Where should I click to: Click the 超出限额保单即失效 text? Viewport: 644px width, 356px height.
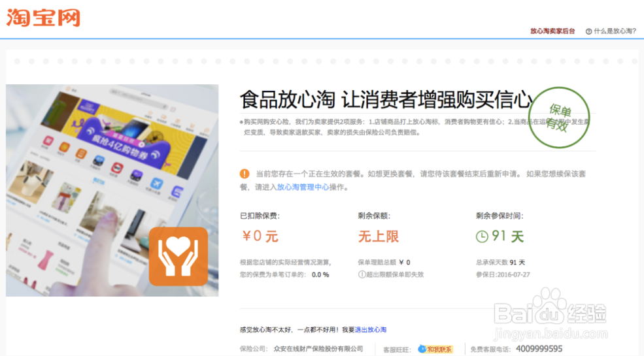pos(395,275)
